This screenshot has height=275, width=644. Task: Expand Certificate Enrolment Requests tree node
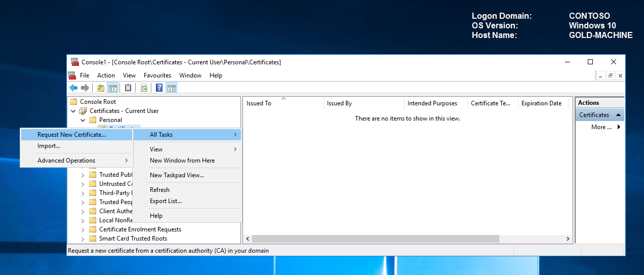[x=83, y=229]
